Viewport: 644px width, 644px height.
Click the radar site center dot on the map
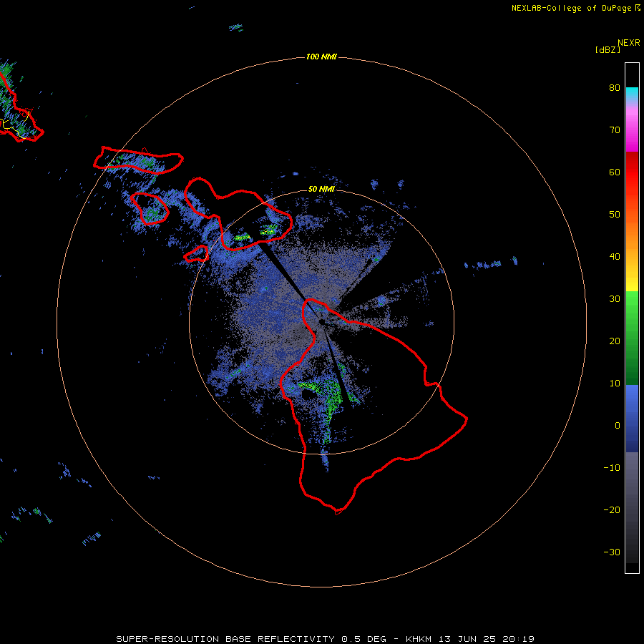click(x=321, y=322)
